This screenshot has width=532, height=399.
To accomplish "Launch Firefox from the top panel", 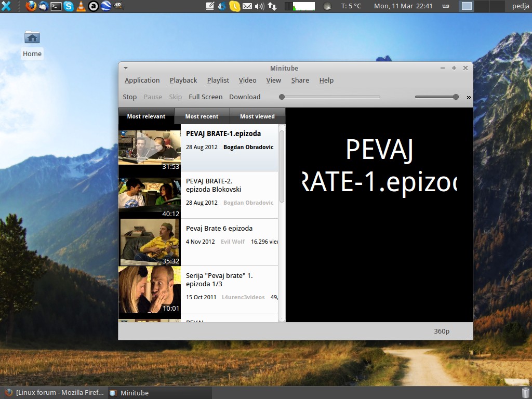I will point(31,6).
